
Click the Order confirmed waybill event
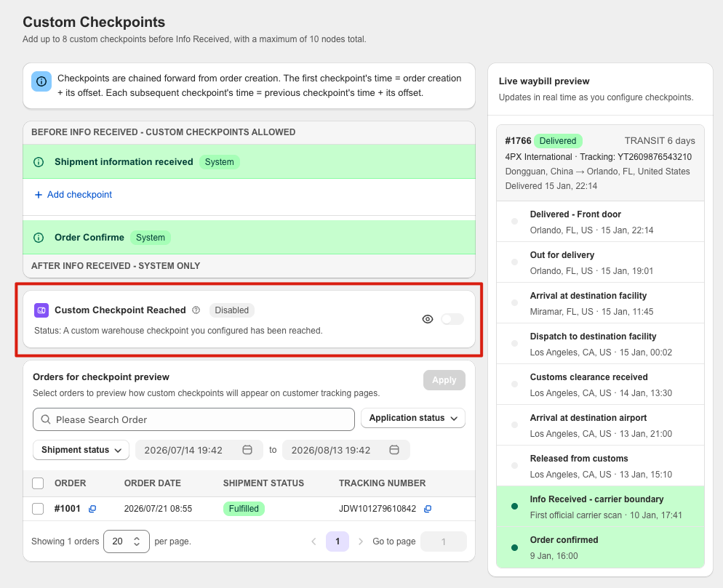[600, 547]
